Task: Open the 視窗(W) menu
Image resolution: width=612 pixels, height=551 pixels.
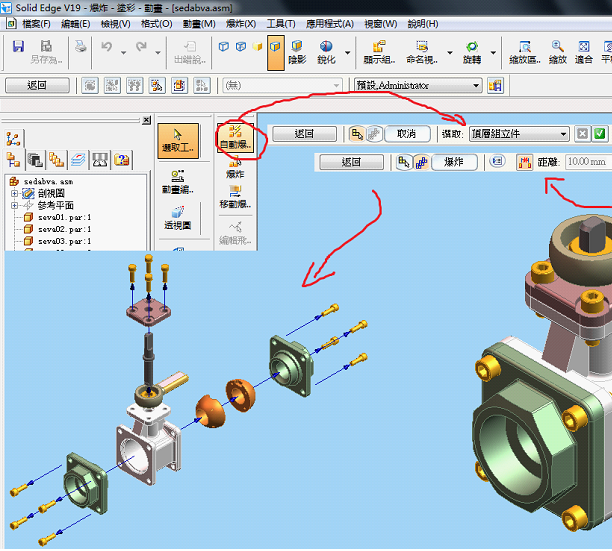Action: tap(381, 24)
